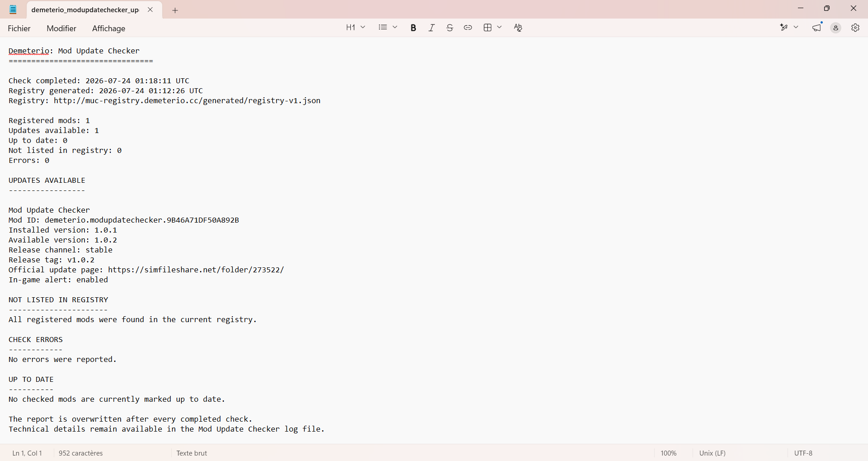
Task: Change the UTF-8 encoding setting
Action: coord(803,453)
